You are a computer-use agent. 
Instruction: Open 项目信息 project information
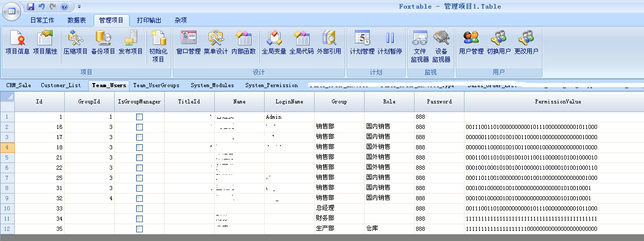[x=17, y=43]
